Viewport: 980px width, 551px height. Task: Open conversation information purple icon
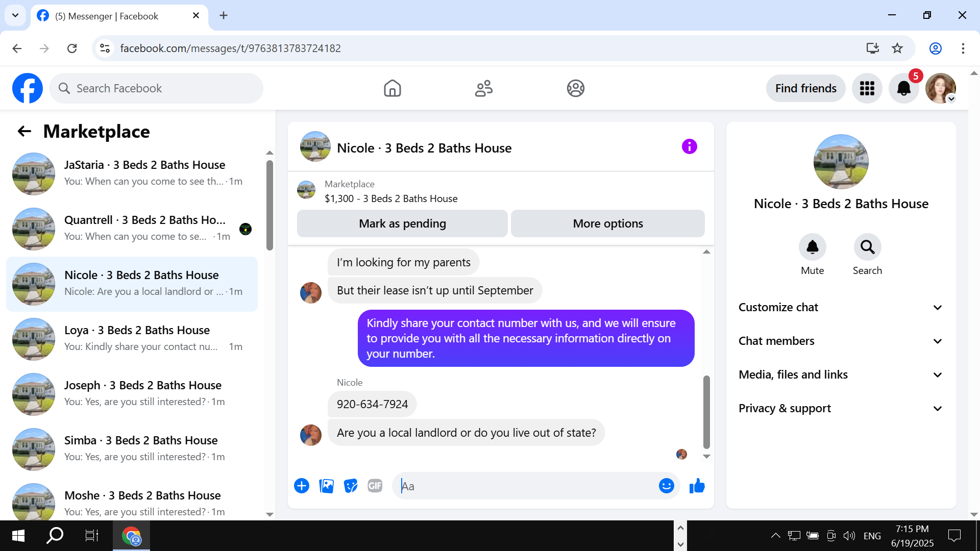[x=690, y=147]
